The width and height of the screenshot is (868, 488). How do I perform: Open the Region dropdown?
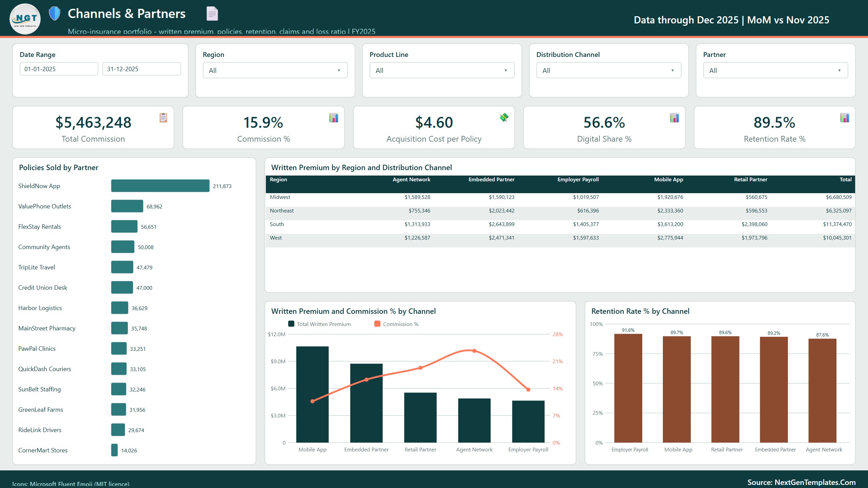[275, 70]
